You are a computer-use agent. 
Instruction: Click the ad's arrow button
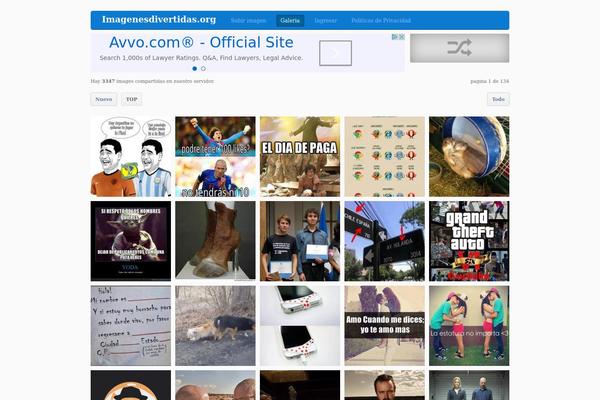[x=336, y=53]
